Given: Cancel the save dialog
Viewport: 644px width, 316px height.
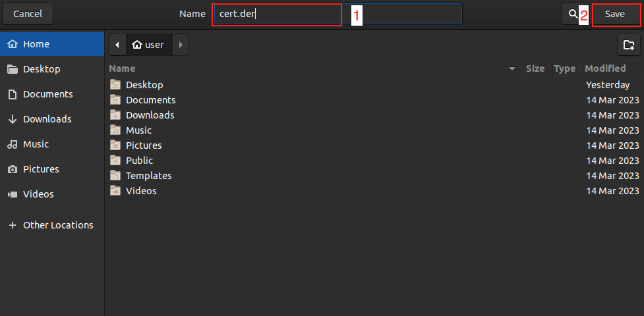Looking at the screenshot, I should [27, 14].
